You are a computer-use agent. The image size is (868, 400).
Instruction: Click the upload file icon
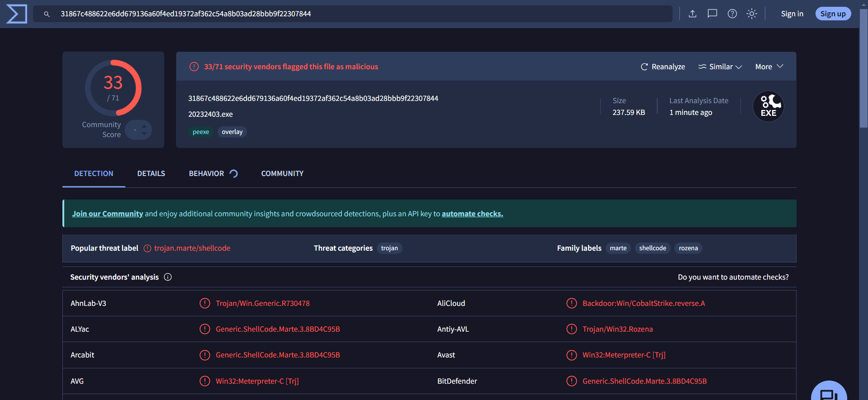coord(693,14)
